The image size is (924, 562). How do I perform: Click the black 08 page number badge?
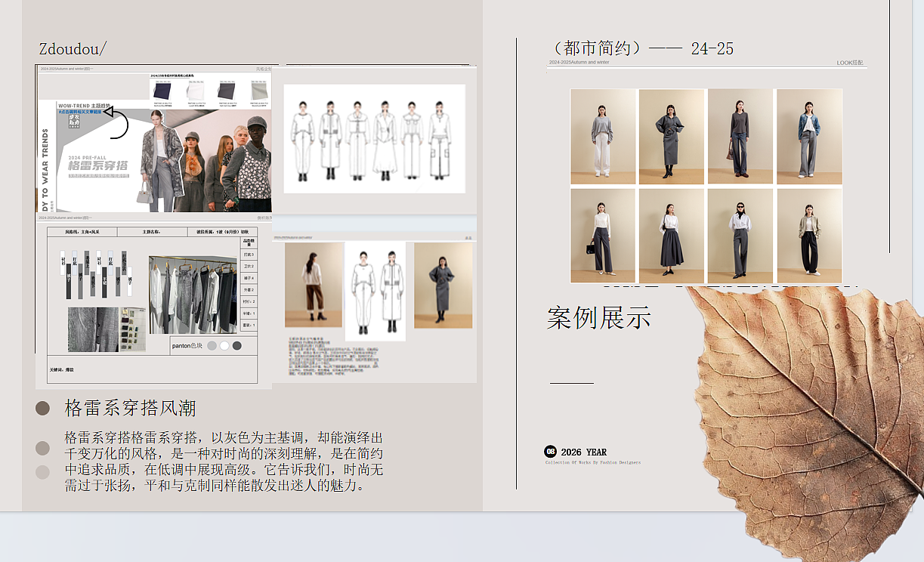[x=550, y=451]
